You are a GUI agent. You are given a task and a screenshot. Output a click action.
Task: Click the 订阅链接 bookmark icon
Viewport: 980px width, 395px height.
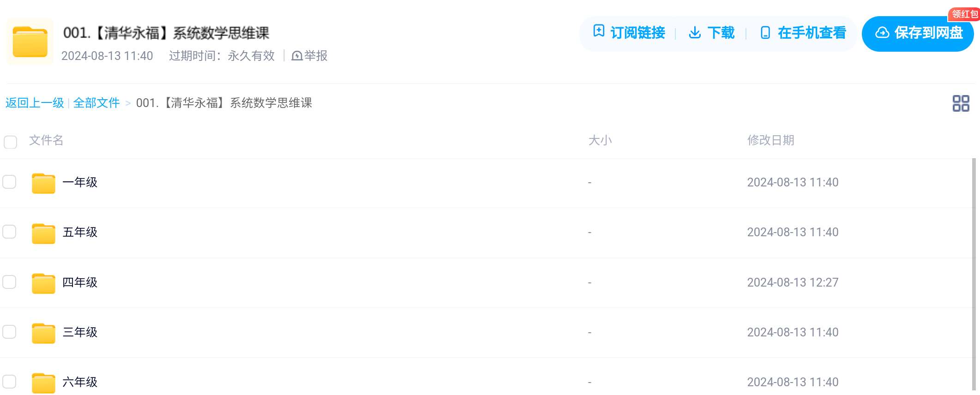(x=599, y=31)
